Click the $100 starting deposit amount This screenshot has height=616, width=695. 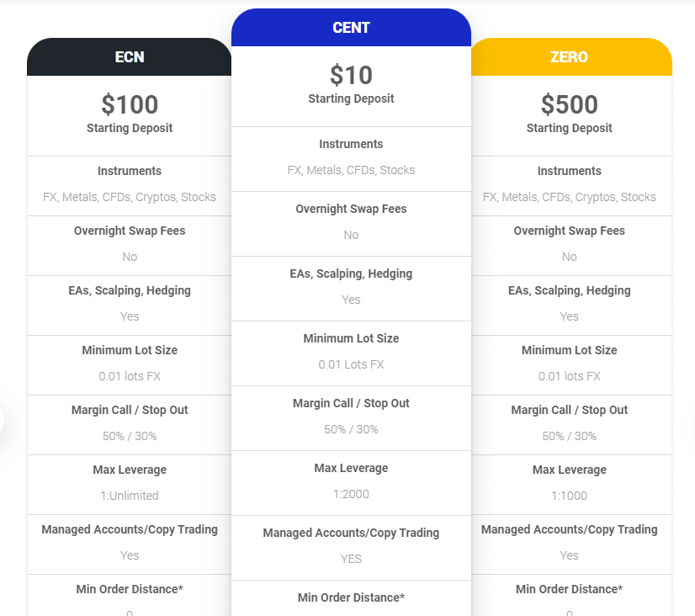(130, 104)
